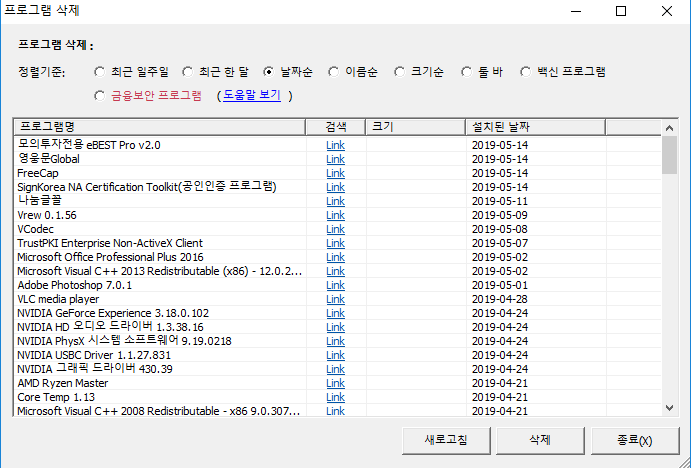Click the list scrollbar up arrow
Screen dimensions: 691x468
point(669,128)
